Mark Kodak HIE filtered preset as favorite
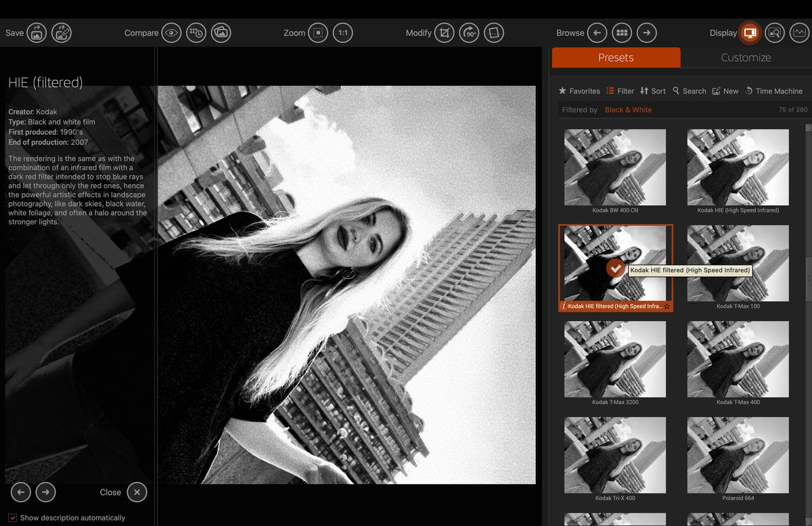Viewport: 812px width, 526px height. coord(666,307)
